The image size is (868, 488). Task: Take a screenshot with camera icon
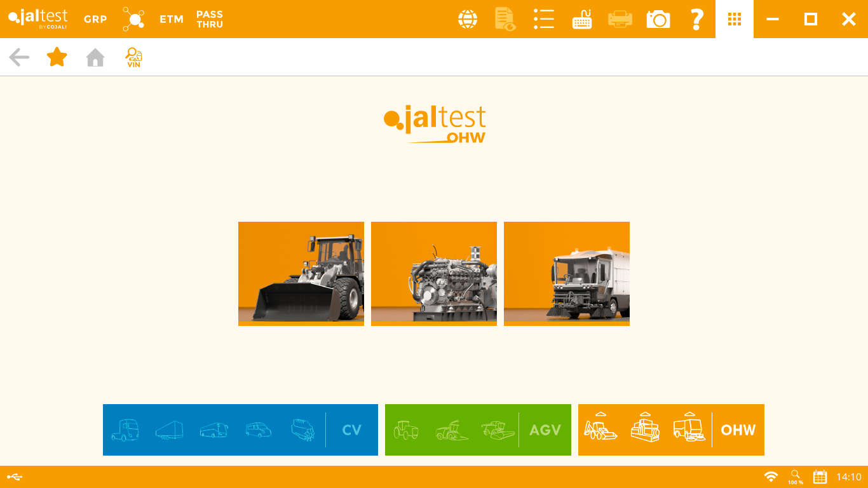[658, 19]
